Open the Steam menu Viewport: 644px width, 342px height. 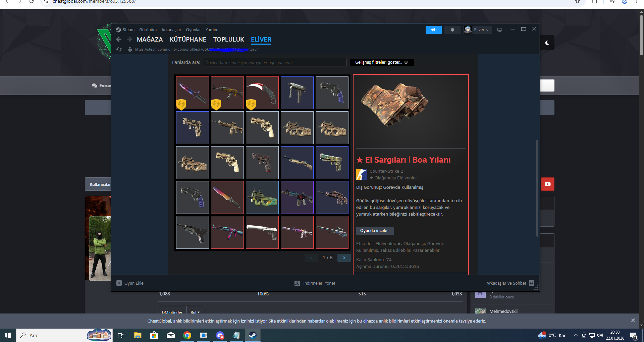pos(128,30)
